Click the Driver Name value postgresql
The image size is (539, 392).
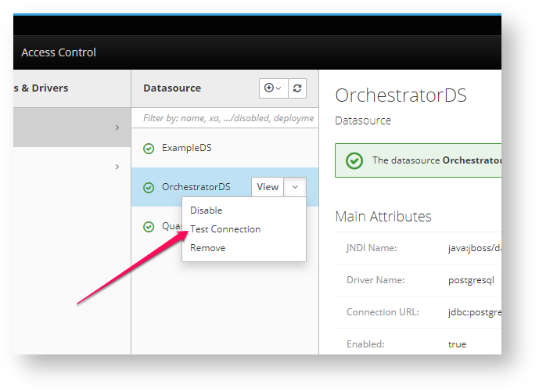471,280
